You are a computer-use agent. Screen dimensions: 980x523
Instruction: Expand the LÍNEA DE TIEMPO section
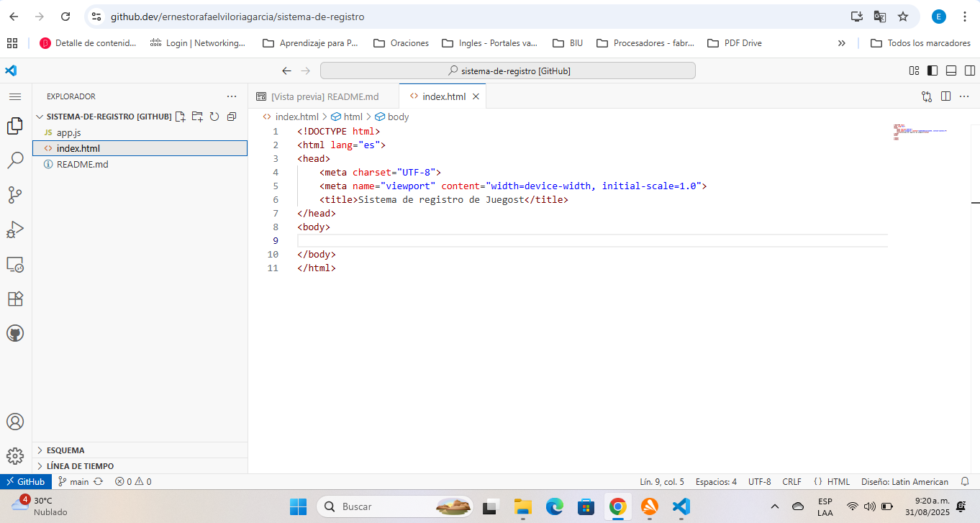tap(140, 466)
